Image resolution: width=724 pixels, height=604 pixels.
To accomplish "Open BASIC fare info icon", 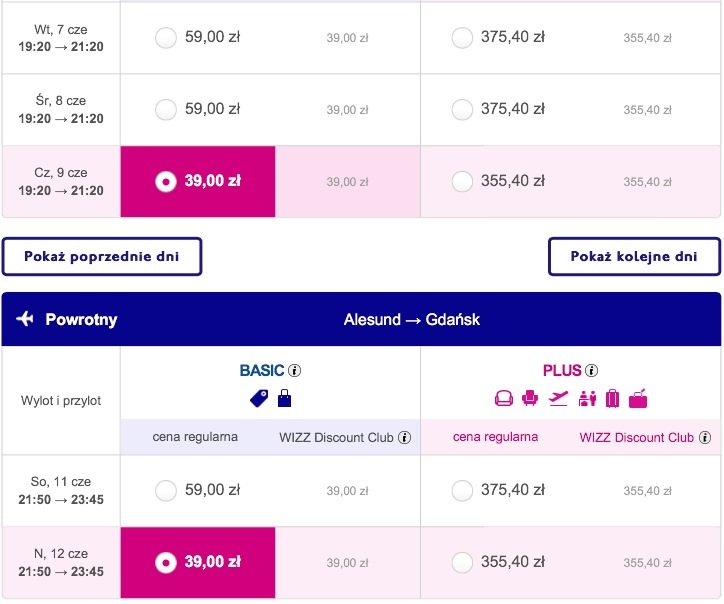I will [x=295, y=370].
